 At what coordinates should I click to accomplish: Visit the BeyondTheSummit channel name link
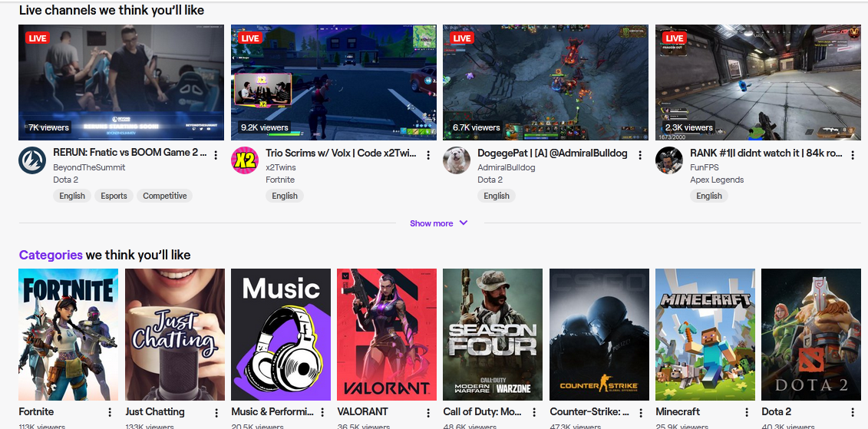coord(89,167)
